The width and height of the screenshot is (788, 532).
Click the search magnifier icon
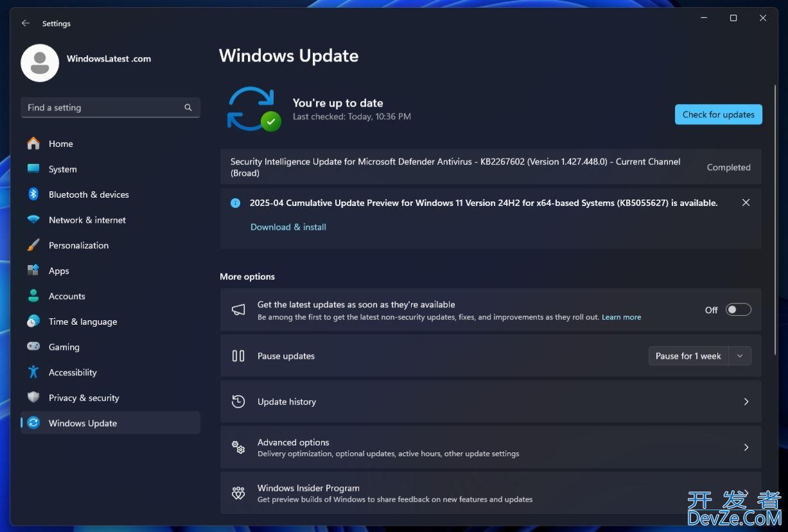coord(188,108)
